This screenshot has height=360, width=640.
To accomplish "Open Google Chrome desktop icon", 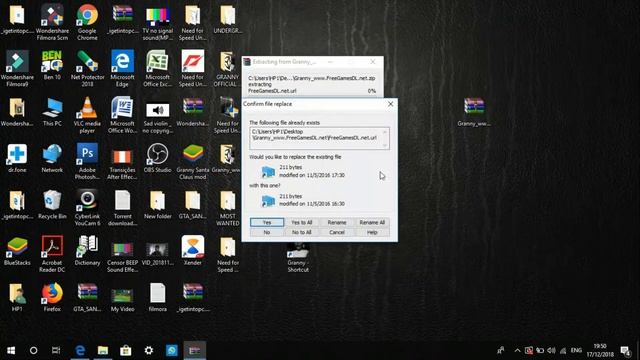I will coord(87,21).
